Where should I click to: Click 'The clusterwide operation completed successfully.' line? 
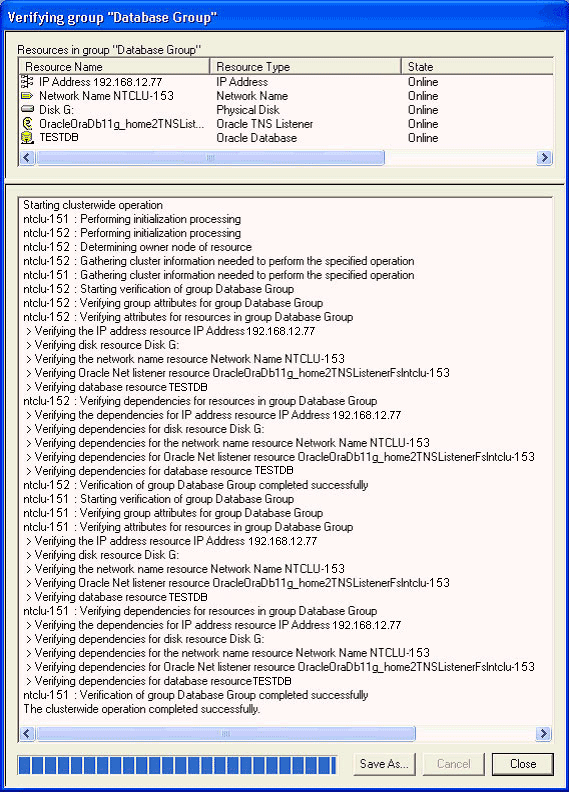[141, 709]
